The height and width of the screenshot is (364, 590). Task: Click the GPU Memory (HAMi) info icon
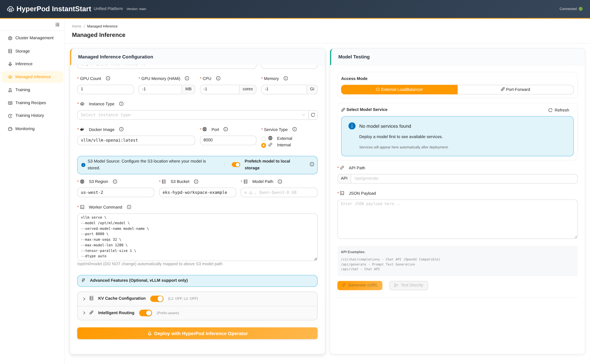click(x=187, y=78)
